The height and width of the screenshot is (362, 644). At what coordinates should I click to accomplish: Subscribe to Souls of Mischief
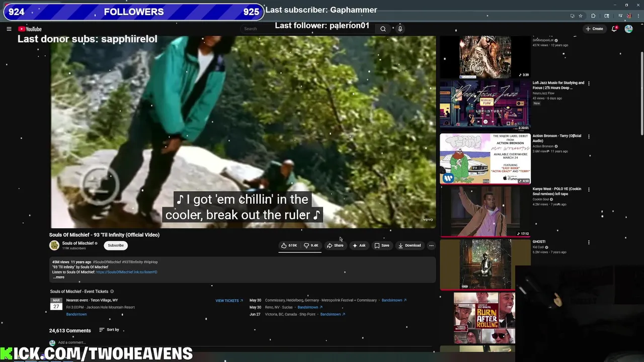[115, 245]
